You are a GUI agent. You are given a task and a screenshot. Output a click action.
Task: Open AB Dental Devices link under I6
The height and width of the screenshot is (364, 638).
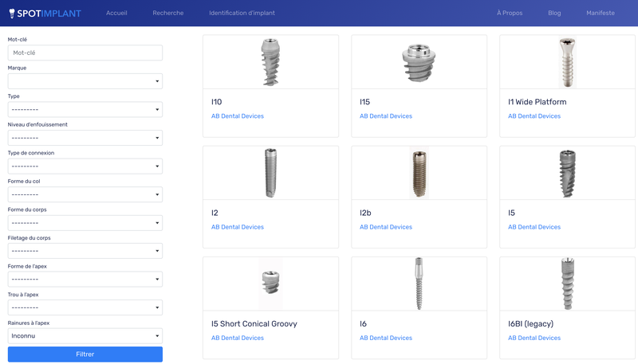(x=386, y=338)
